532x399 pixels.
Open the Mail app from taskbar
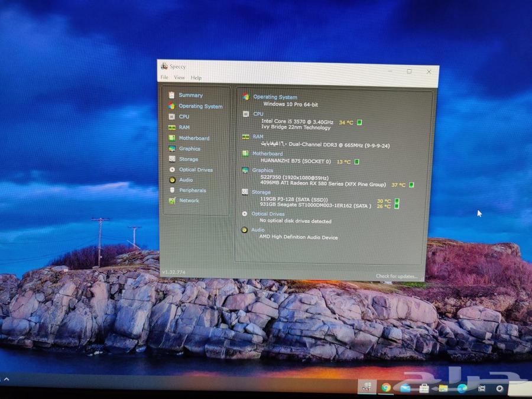pos(405,388)
